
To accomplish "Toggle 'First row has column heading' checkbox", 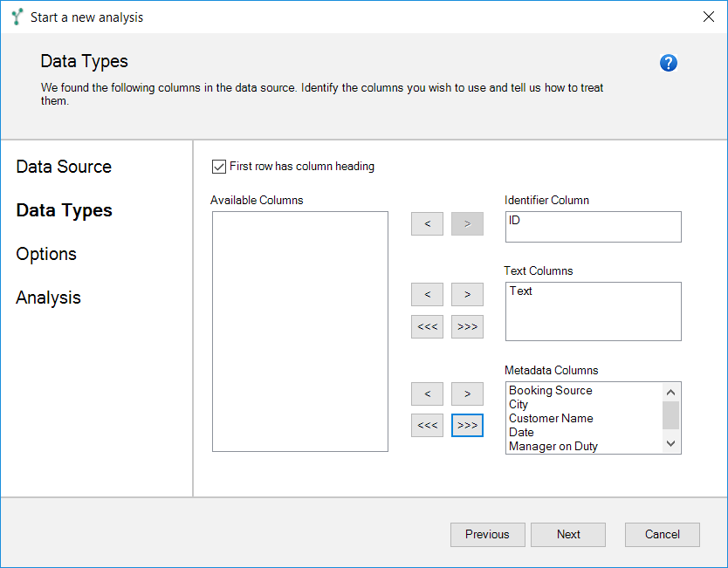I will coord(219,166).
